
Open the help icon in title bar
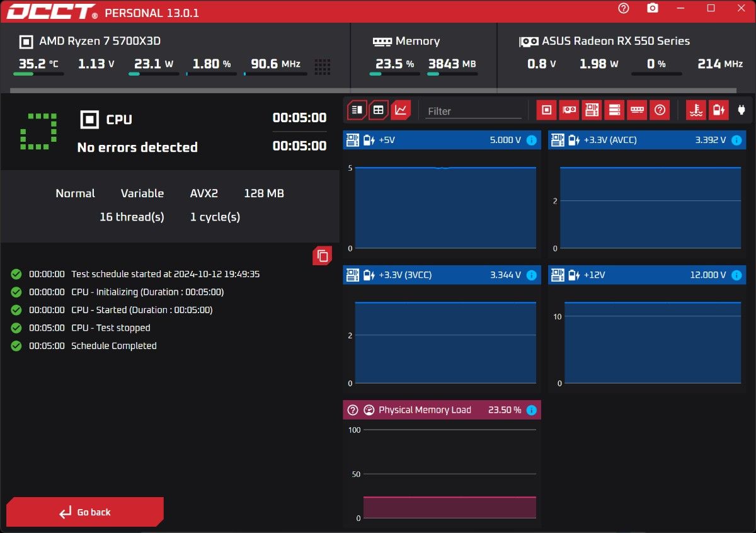624,8
